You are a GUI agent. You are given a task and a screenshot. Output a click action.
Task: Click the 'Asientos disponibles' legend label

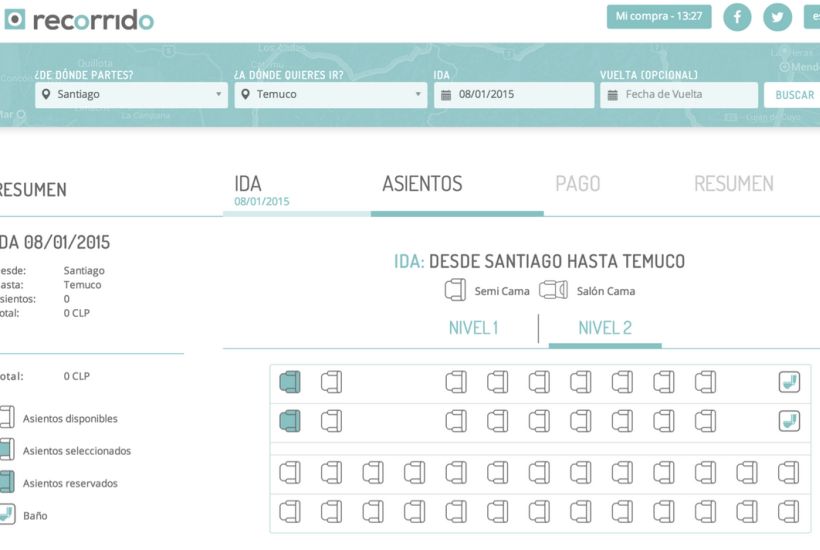(x=70, y=419)
